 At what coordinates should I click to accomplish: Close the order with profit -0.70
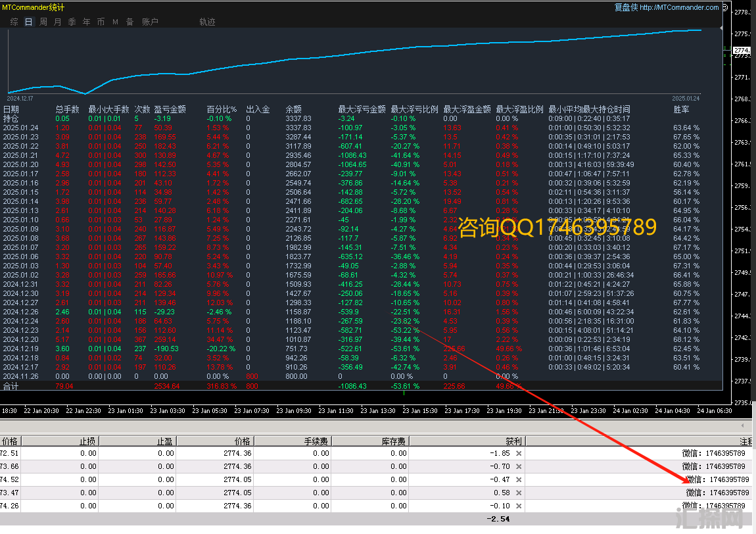(x=519, y=466)
